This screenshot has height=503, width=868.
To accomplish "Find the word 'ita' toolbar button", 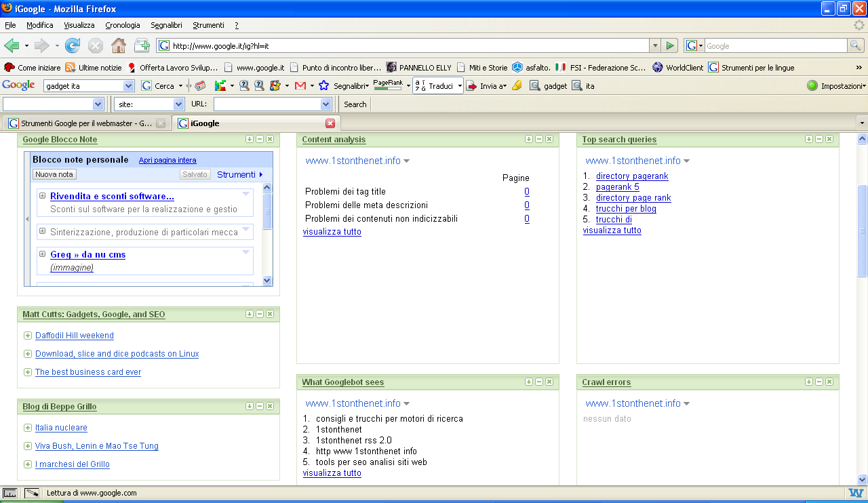I will coord(583,86).
